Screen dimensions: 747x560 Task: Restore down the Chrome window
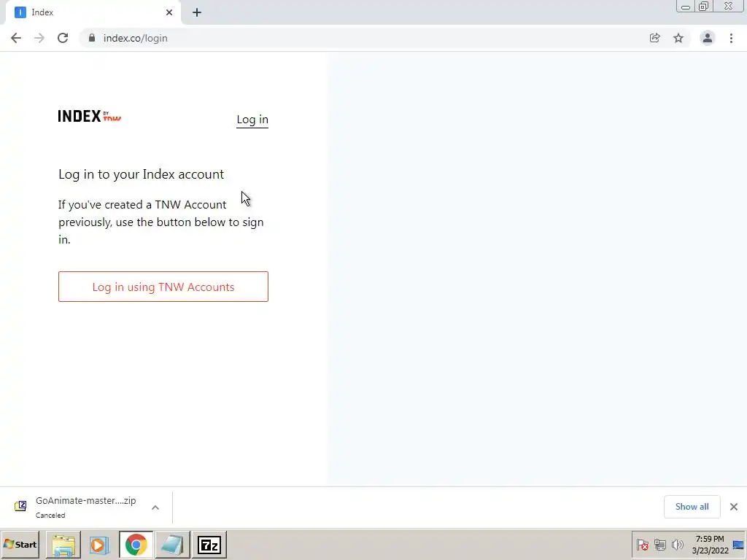click(703, 7)
